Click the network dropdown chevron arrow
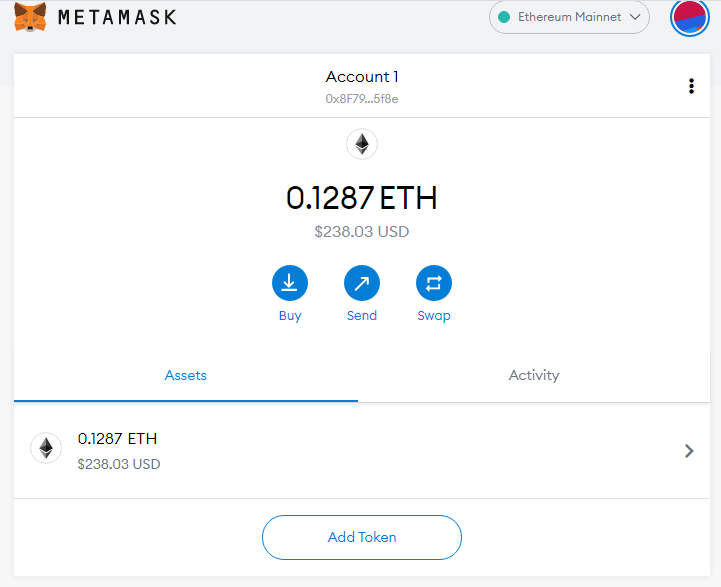The image size is (721, 587). click(x=635, y=17)
